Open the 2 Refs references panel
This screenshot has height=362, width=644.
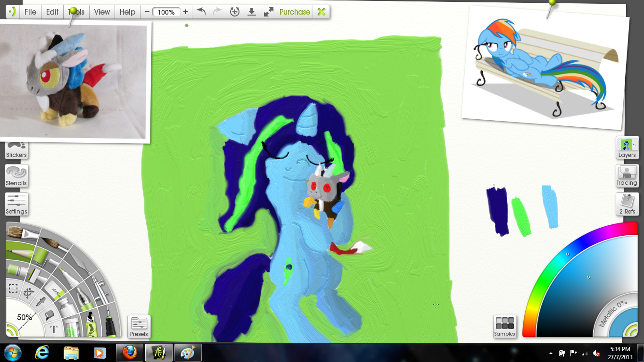[627, 204]
